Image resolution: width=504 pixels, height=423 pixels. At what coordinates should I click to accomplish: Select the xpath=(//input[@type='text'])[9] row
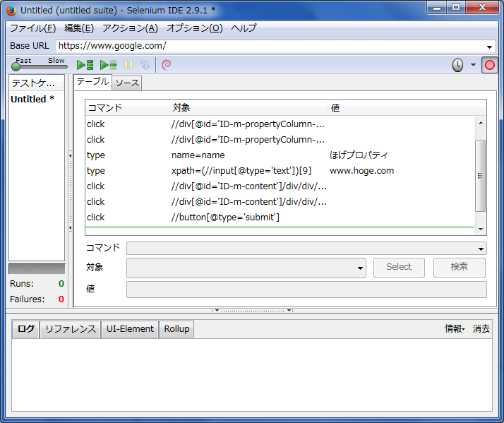[x=280, y=171]
